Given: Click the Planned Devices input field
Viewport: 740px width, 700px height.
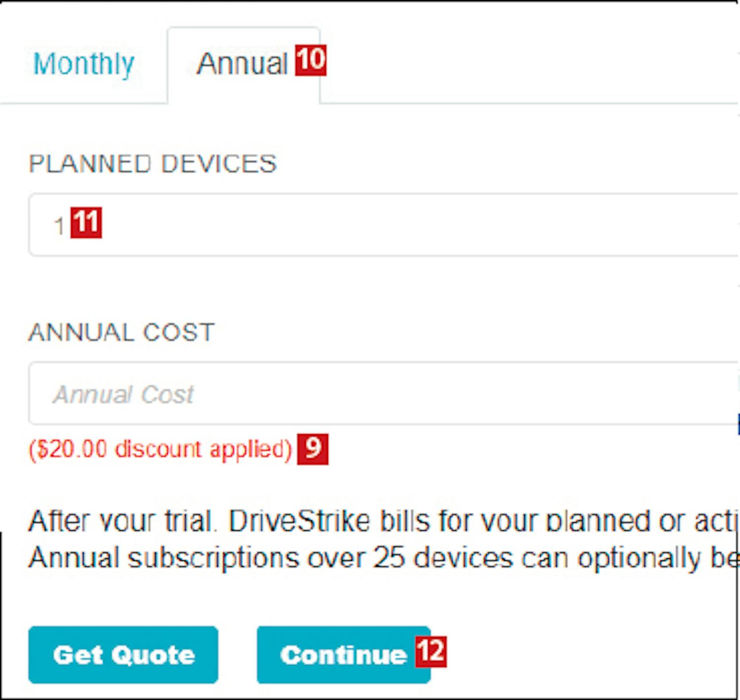Looking at the screenshot, I should [385, 225].
